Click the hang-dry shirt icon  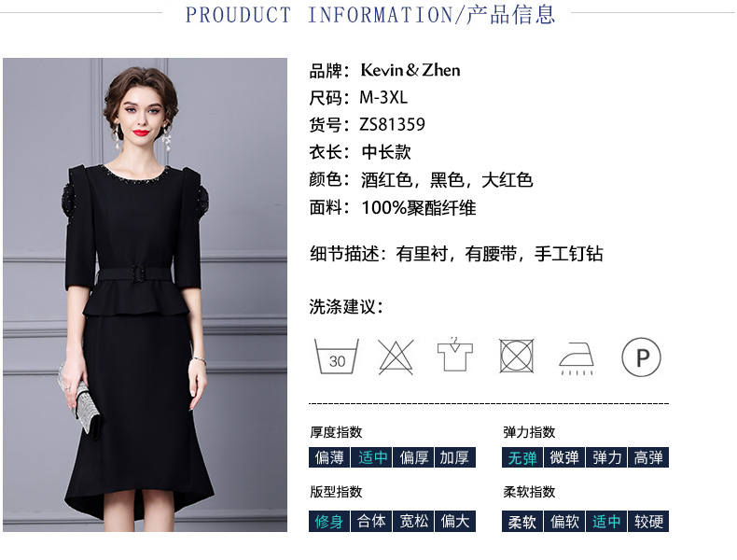tap(455, 354)
